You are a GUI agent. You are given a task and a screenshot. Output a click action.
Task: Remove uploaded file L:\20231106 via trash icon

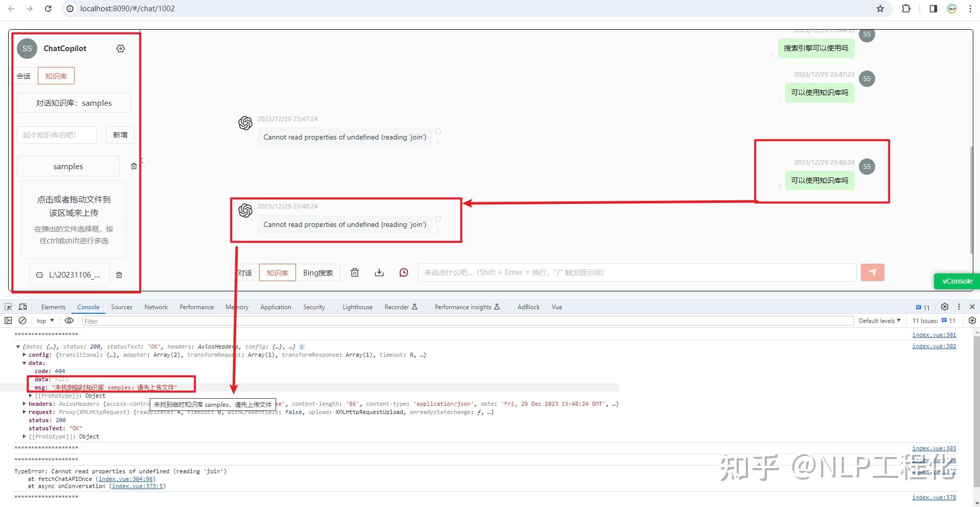(119, 275)
